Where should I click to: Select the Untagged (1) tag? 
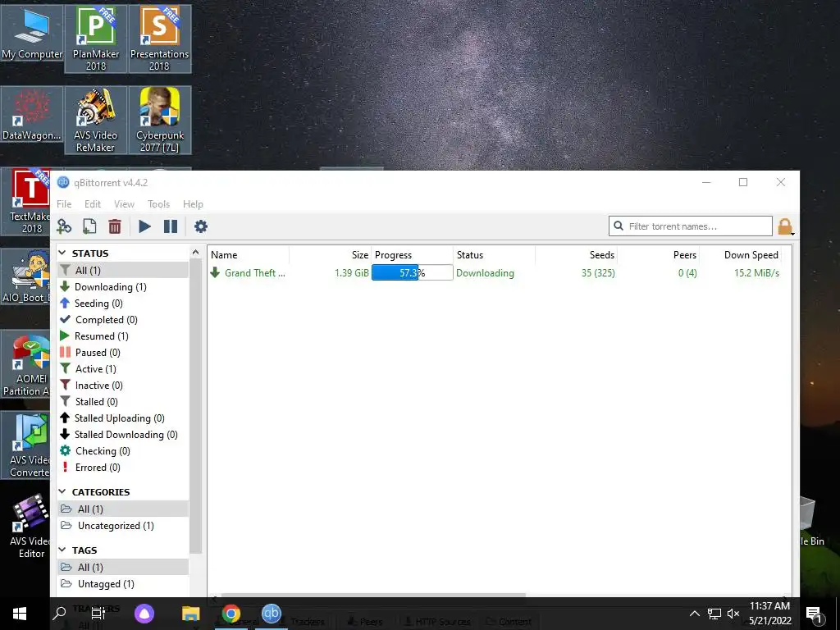pos(123,583)
